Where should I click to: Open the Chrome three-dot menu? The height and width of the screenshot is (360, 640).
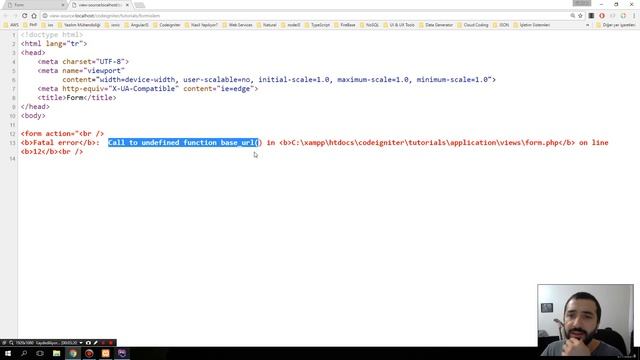(x=634, y=16)
